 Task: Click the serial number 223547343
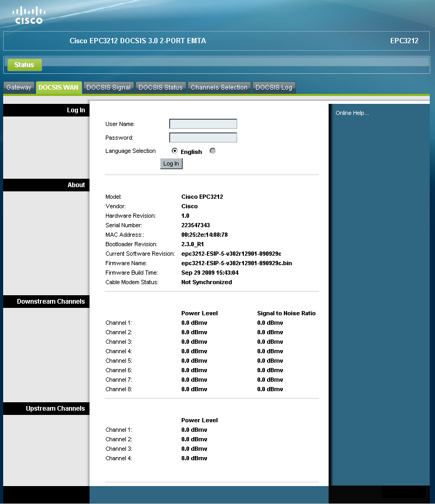(x=195, y=225)
